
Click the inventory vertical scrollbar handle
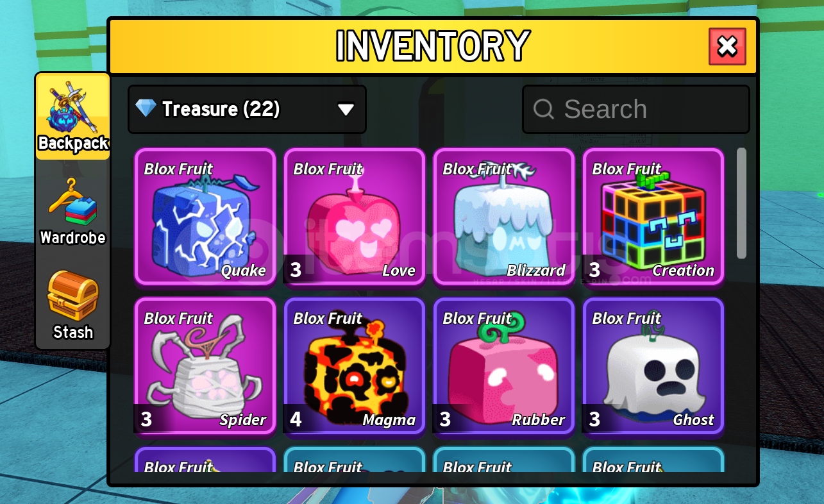(741, 203)
